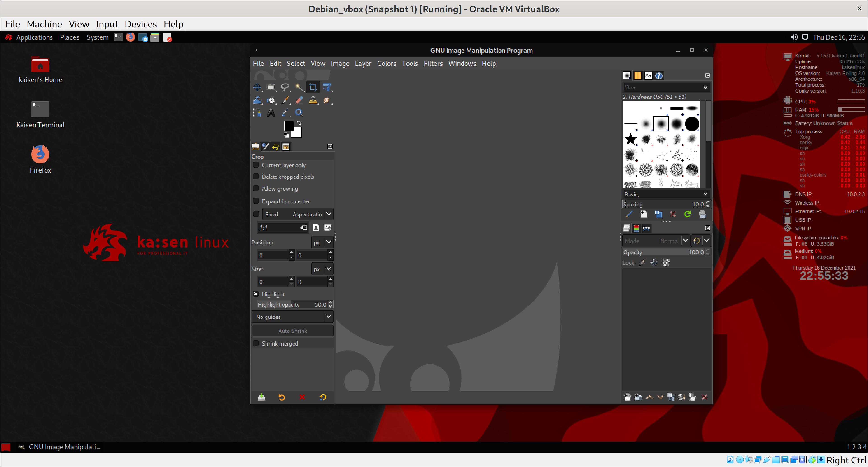Viewport: 868px width, 467px height.
Task: Select the Crop tool
Action: (313, 87)
